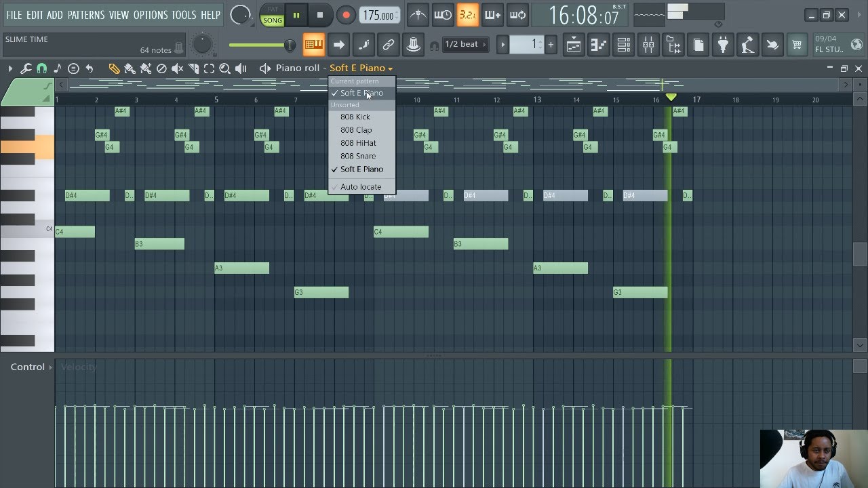Open the piano roll window icon

(x=598, y=45)
